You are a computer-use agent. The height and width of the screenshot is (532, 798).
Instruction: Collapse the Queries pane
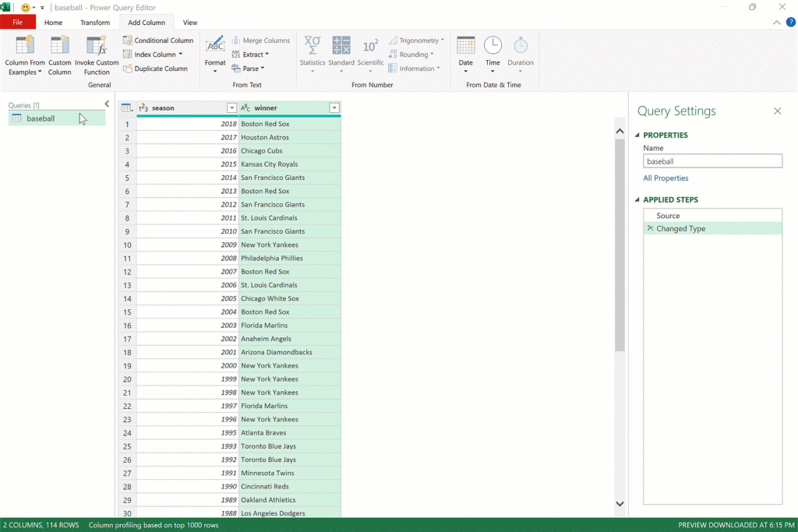tap(107, 104)
